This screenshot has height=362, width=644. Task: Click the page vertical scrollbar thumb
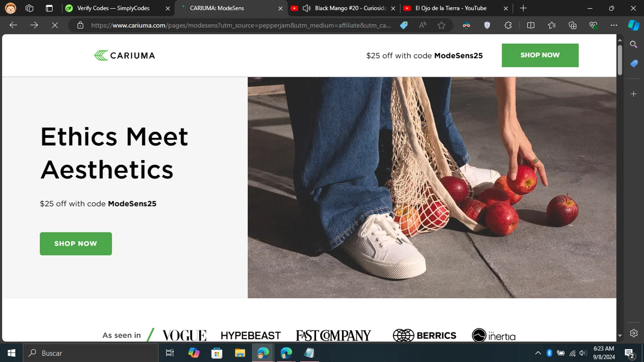coord(620,60)
